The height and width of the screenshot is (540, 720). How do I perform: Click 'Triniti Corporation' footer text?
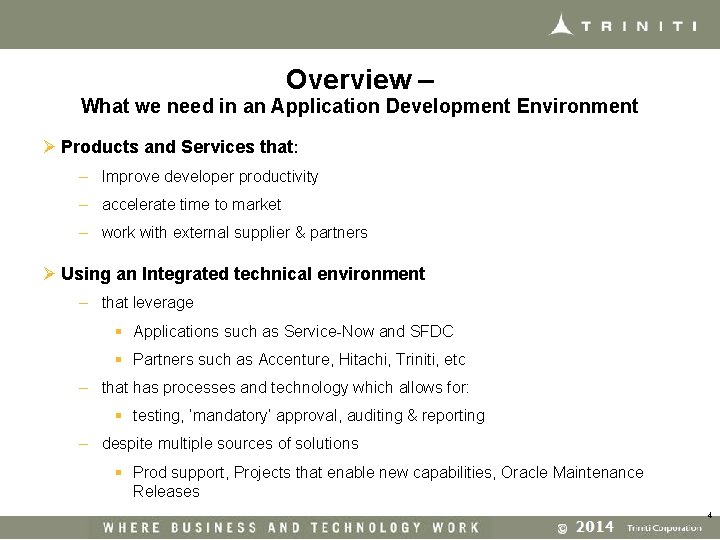coord(664,528)
